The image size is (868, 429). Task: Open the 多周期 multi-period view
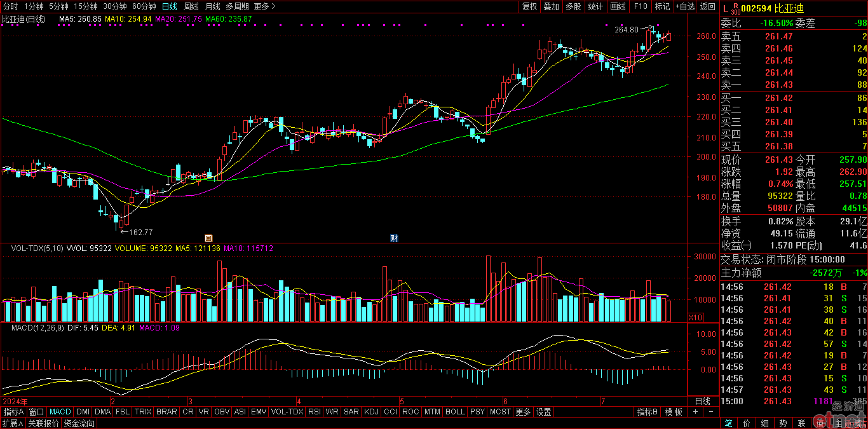click(x=238, y=6)
